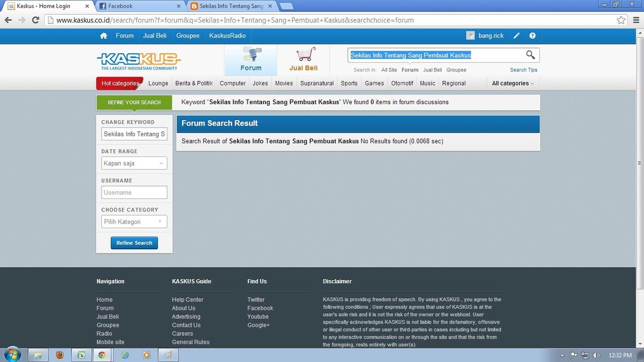Open Firefox from the taskbar
The height and width of the screenshot is (362, 644).
point(60,354)
